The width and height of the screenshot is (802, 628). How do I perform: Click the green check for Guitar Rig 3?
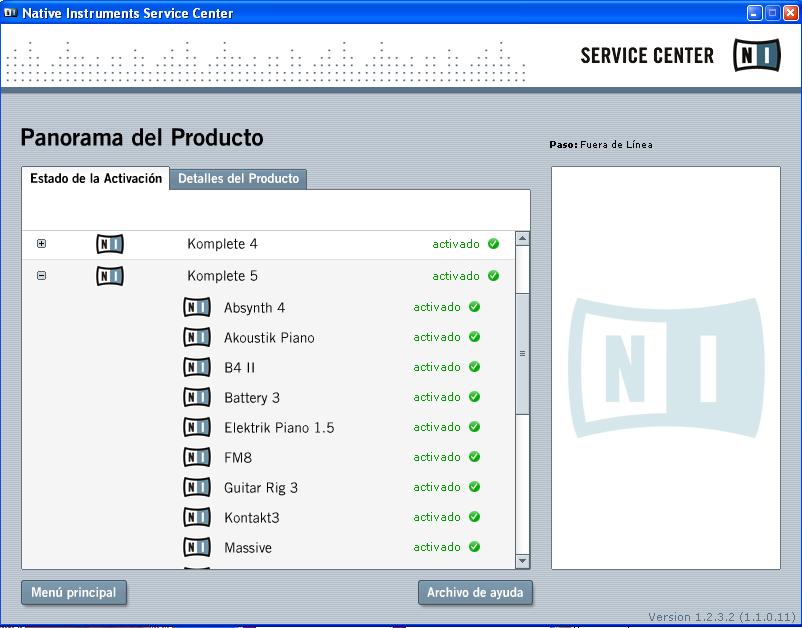(475, 487)
